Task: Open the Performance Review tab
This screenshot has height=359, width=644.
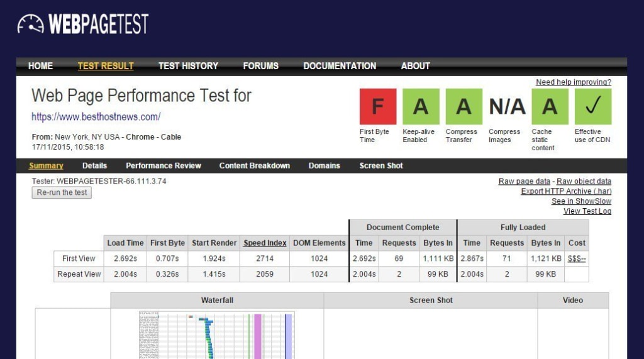Action: point(164,166)
